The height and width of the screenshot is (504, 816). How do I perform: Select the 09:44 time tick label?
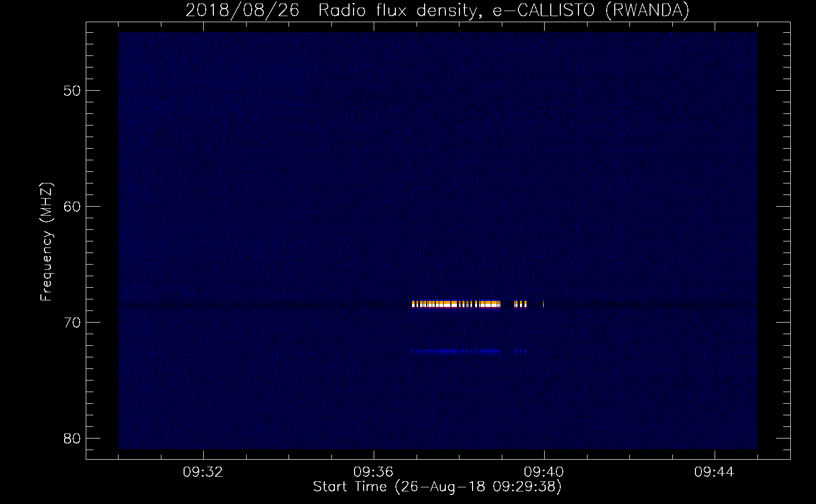[x=714, y=472]
